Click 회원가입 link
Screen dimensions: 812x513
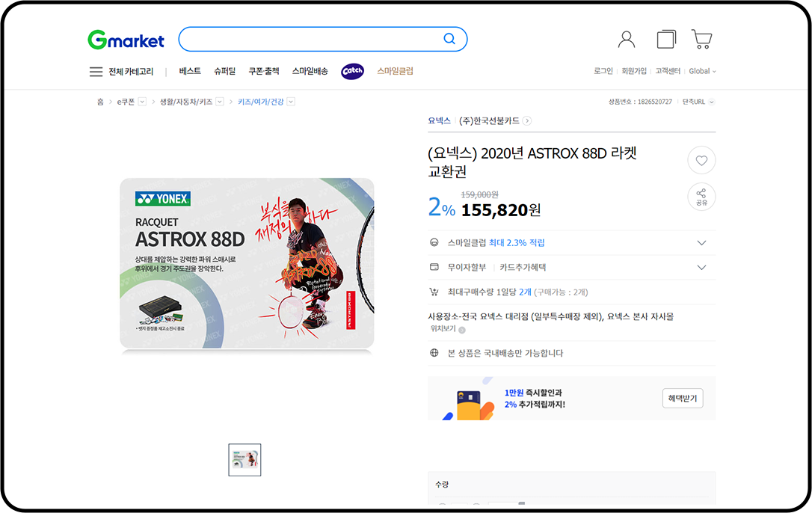[634, 71]
